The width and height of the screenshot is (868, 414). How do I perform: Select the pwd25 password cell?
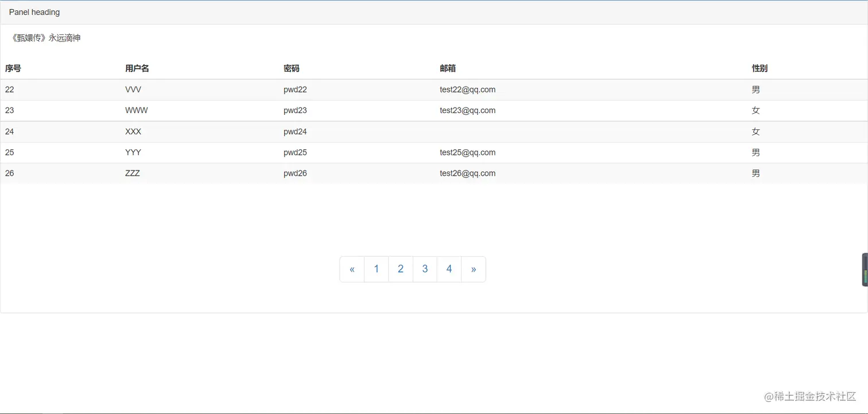(x=295, y=152)
